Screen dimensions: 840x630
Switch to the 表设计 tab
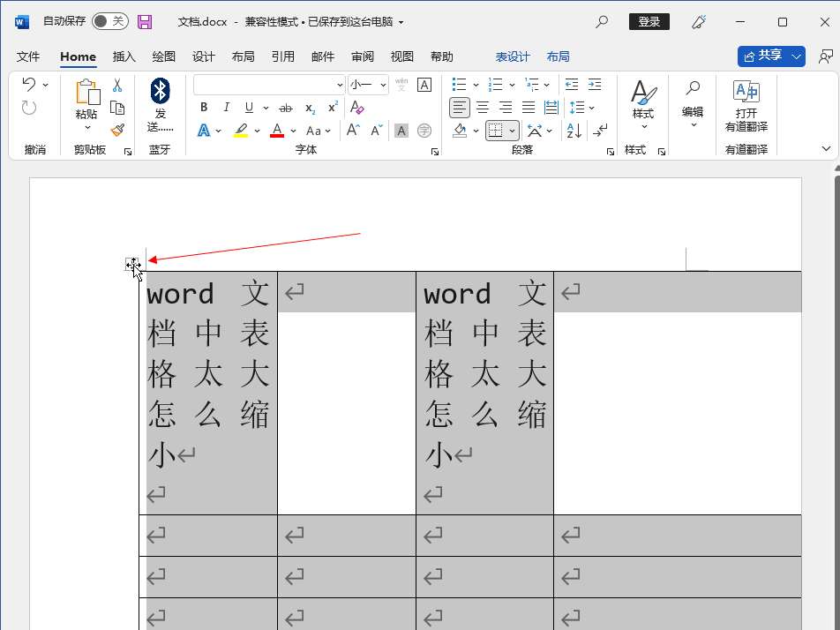[512, 56]
